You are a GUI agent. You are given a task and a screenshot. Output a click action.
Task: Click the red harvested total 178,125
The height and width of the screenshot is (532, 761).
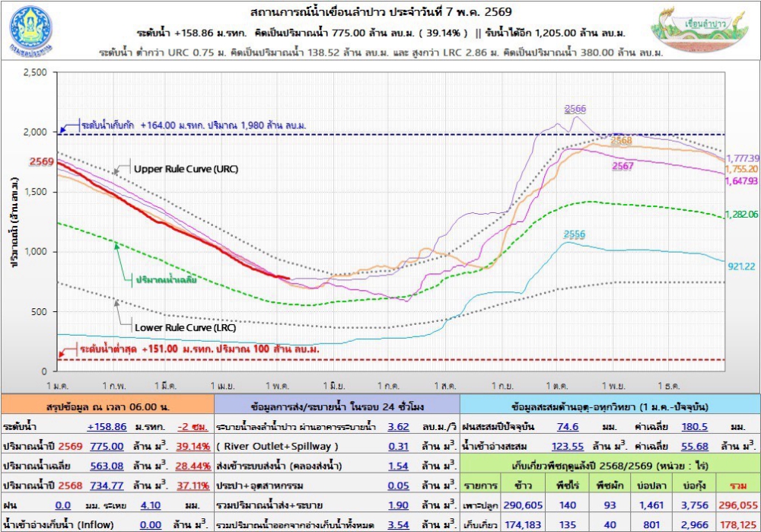pyautogui.click(x=738, y=524)
